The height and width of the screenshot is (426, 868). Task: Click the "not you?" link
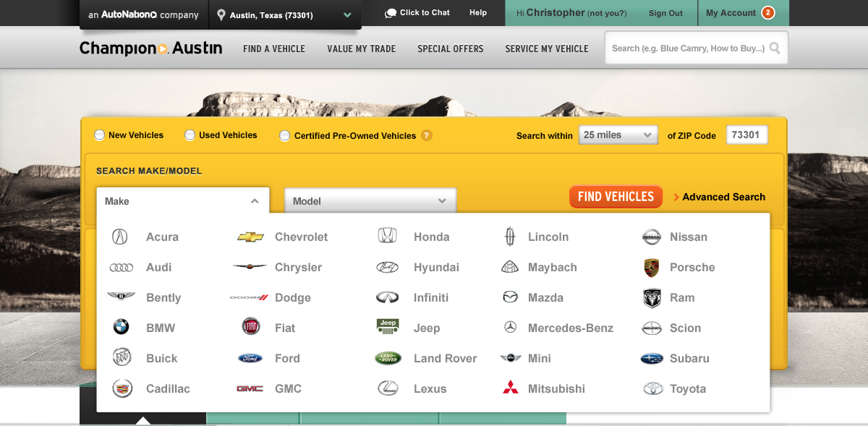tap(607, 14)
